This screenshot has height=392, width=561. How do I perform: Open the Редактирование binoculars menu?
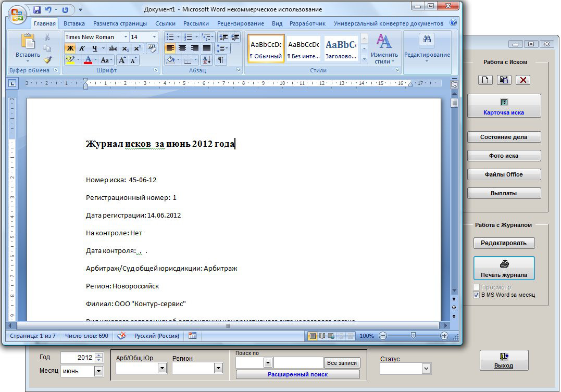[x=427, y=48]
